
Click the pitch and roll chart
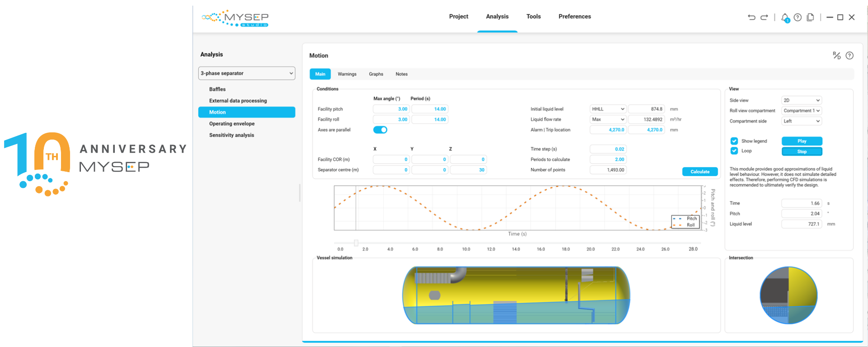517,208
